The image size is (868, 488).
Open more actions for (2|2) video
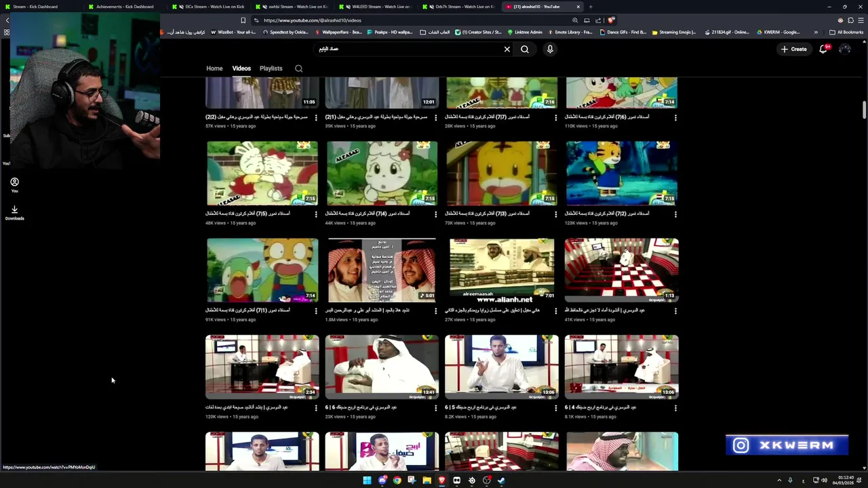coord(316,118)
